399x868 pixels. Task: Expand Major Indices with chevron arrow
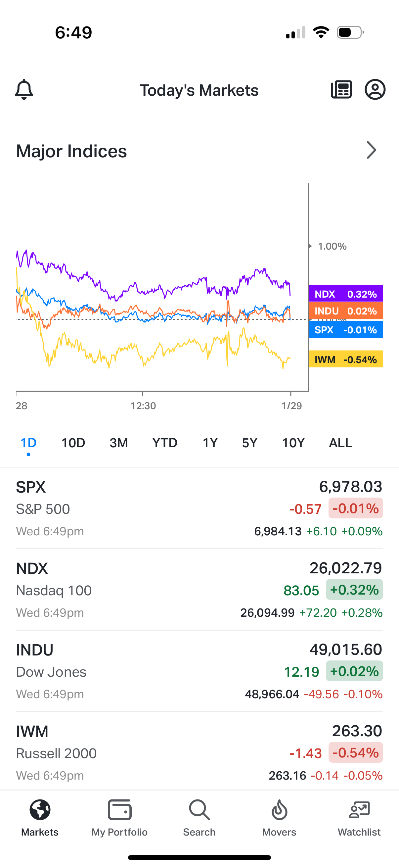pos(371,150)
